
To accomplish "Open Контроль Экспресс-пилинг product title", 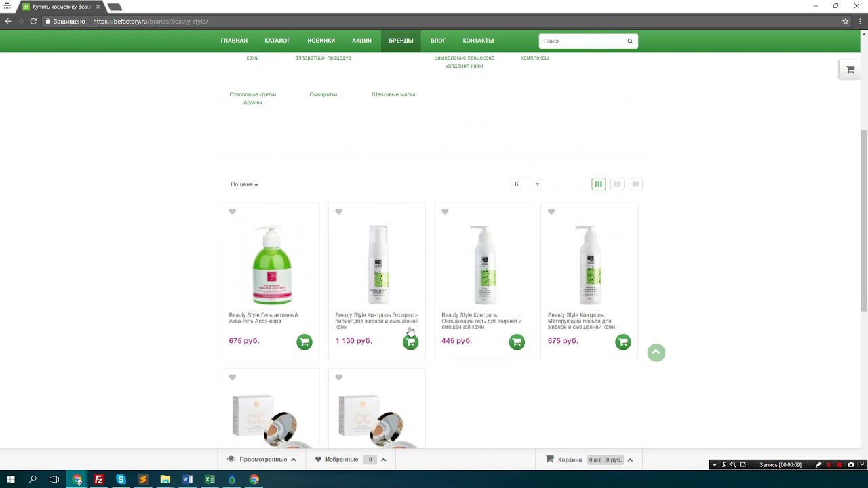I will coord(376,321).
